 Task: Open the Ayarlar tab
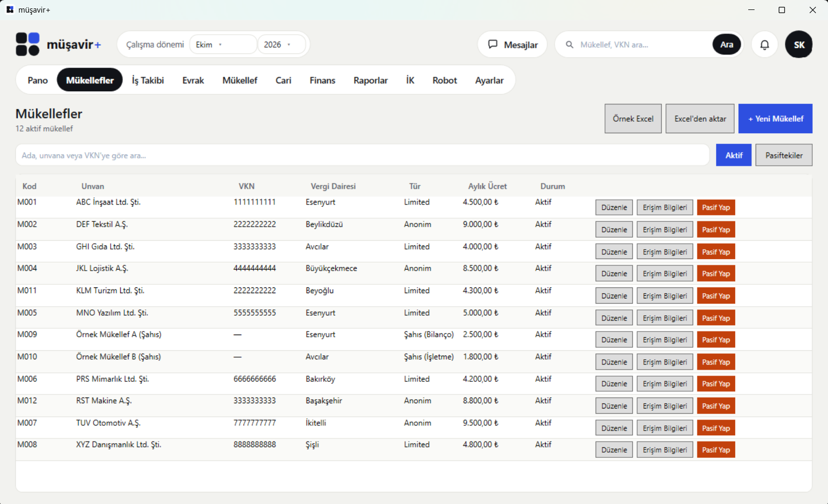[x=490, y=80]
